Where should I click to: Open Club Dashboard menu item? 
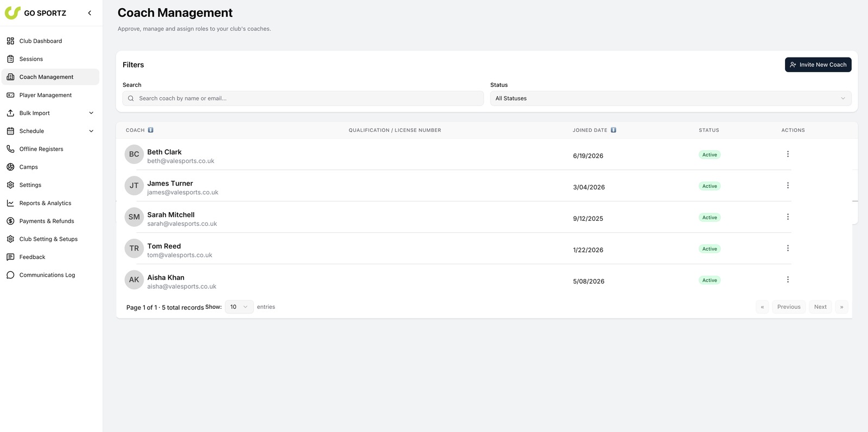(50, 41)
